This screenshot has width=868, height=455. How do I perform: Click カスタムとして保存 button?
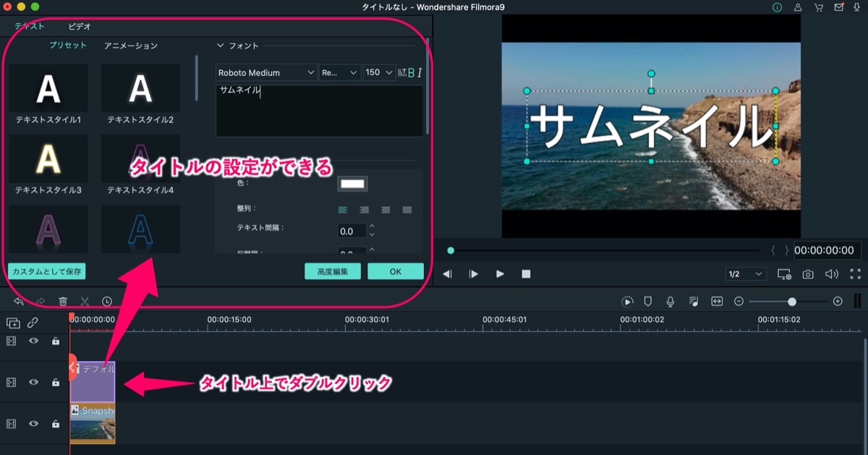46,271
